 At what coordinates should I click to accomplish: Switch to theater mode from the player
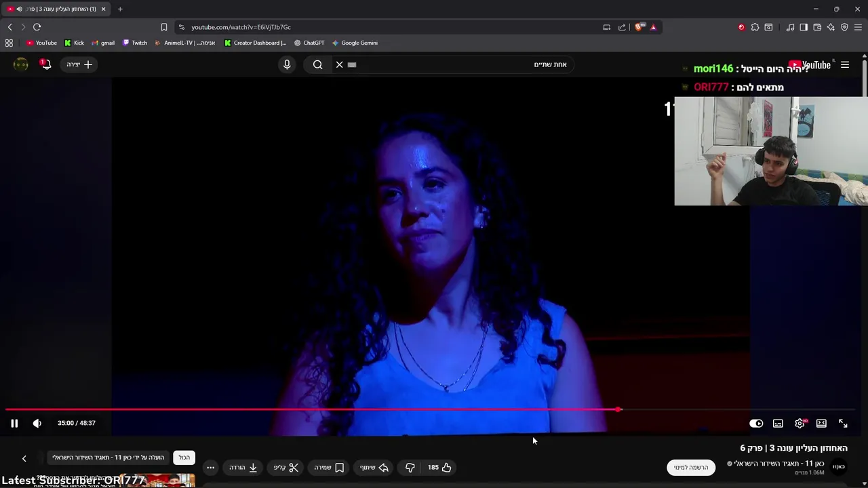pos(821,424)
